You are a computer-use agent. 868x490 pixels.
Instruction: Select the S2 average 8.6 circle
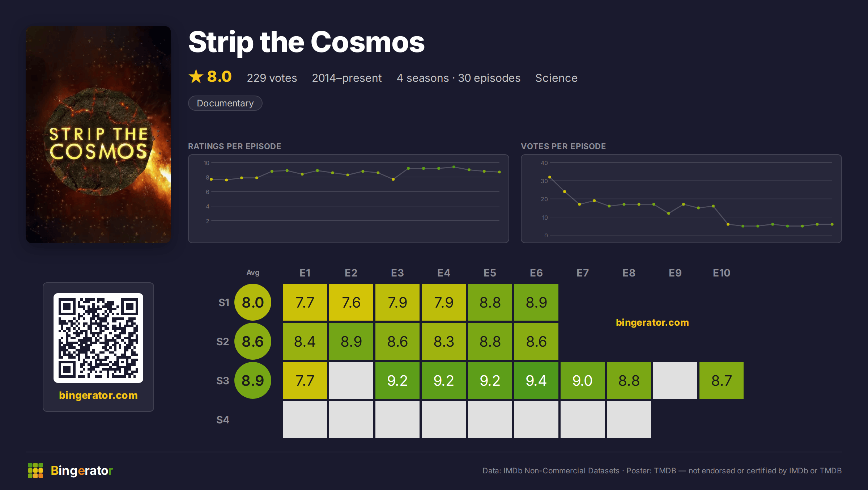(253, 341)
